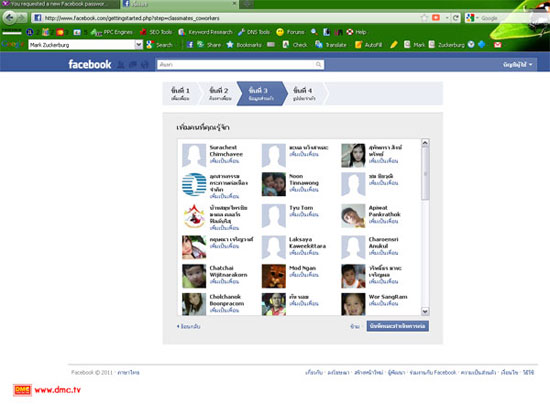
Task: Click the Google toolbar Search button
Action: coord(160,45)
